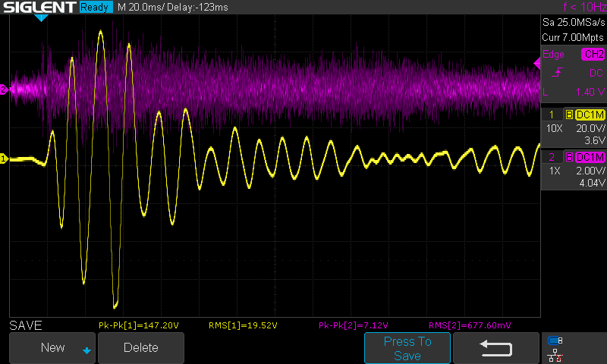Click the Delay:-123ms readout
The width and height of the screenshot is (607, 364).
(x=197, y=8)
